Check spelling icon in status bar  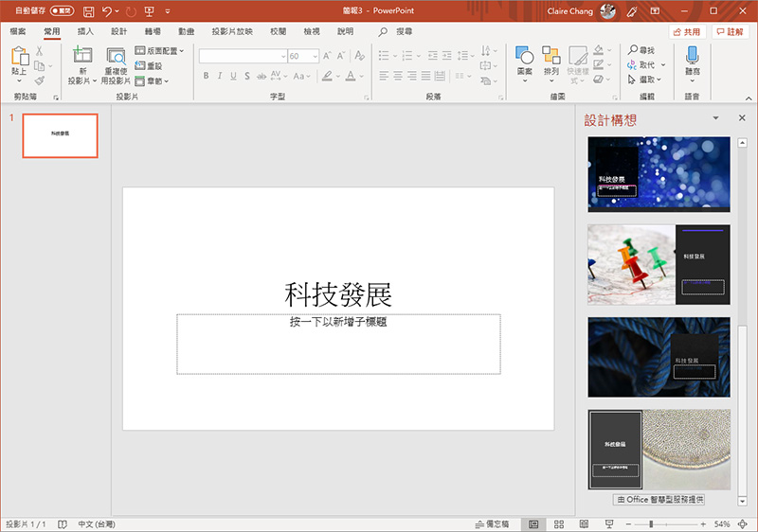[63, 524]
